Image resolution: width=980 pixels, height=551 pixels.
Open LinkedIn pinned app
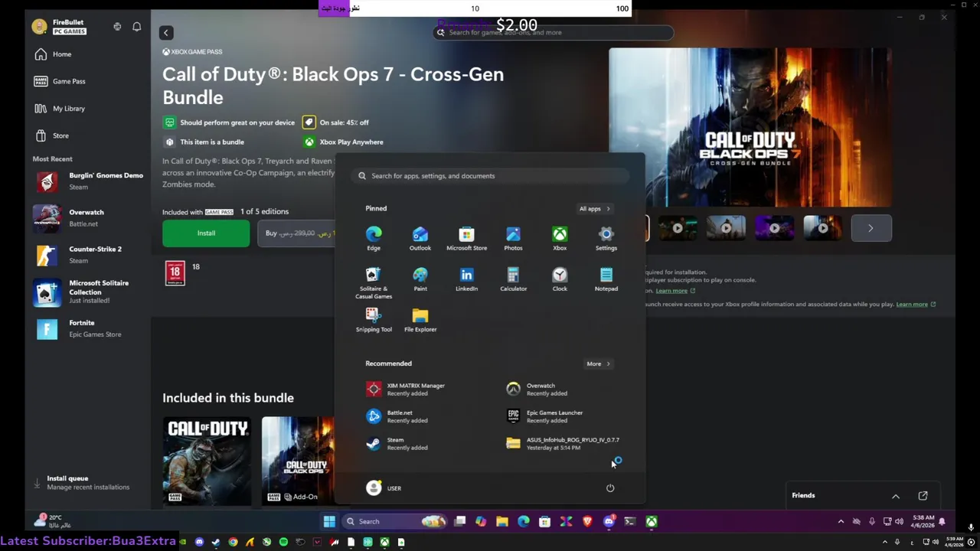tap(466, 279)
